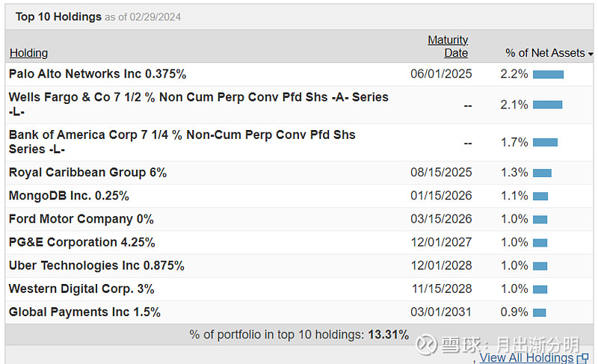This screenshot has height=364, width=598.
Task: Click the % of Net Assets sort arrow
Action: pos(591,54)
